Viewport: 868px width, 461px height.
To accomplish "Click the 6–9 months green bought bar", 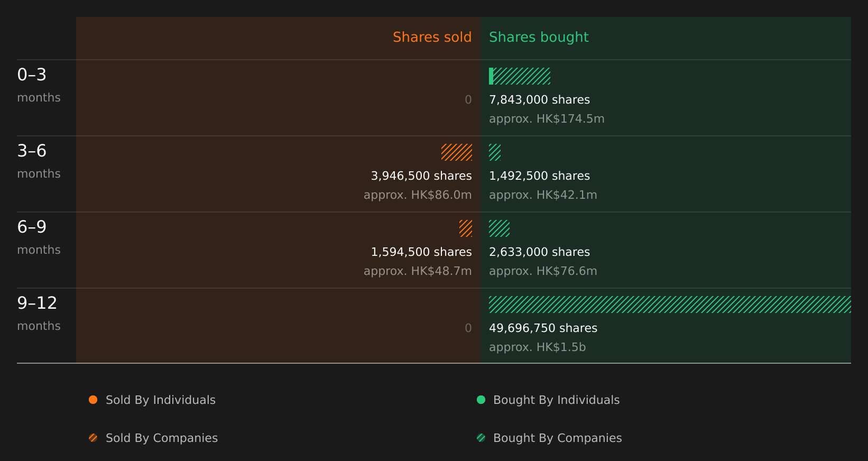I will (x=499, y=228).
